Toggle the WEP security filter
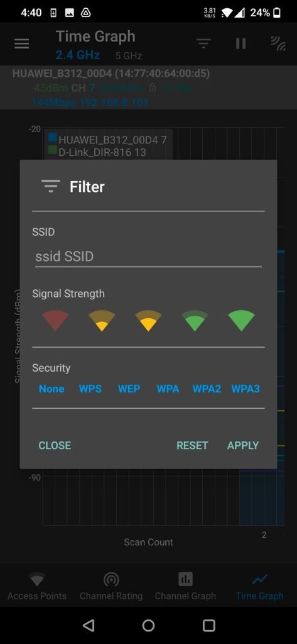 pos(129,389)
